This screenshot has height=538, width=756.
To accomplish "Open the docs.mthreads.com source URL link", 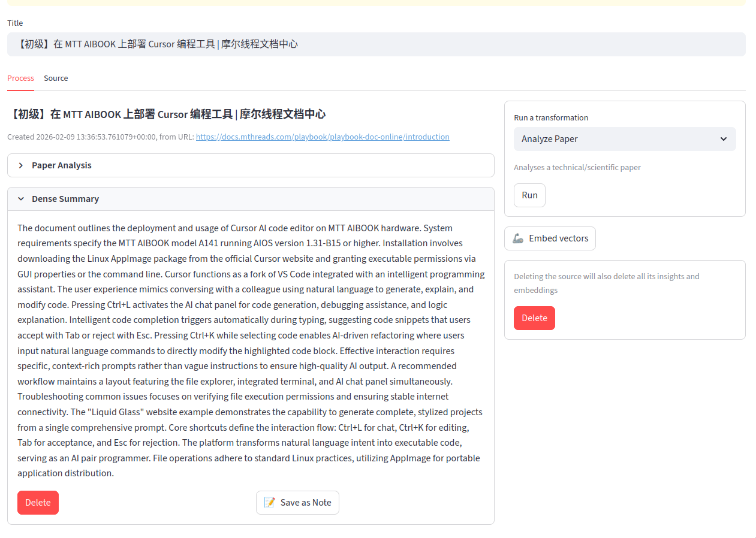I will tap(323, 137).
